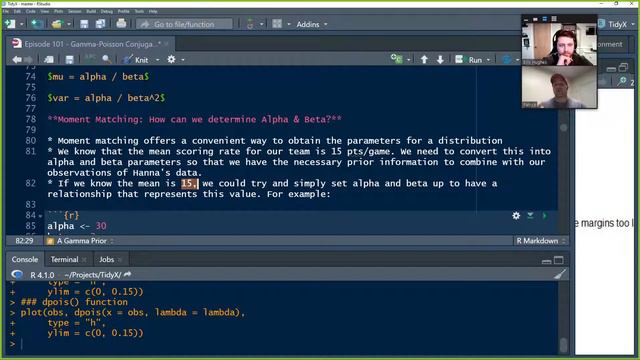Click the line 'alpha <- 30'
Image resolution: width=640 pixels, height=360 pixels.
(x=77, y=226)
